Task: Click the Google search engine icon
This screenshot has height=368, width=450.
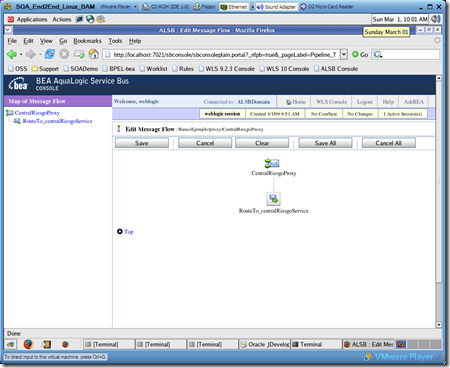Action: coord(377,54)
